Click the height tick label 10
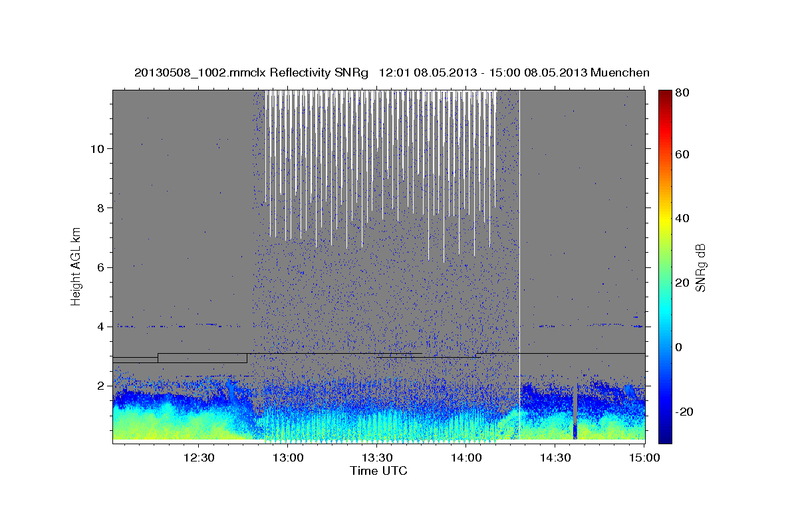Image resolution: width=798 pixels, height=532 pixels. [99, 148]
